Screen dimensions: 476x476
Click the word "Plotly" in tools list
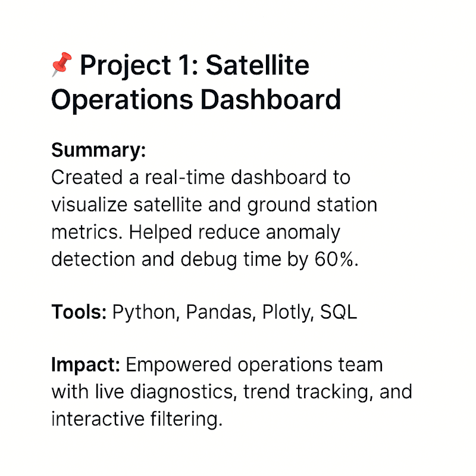click(x=288, y=313)
